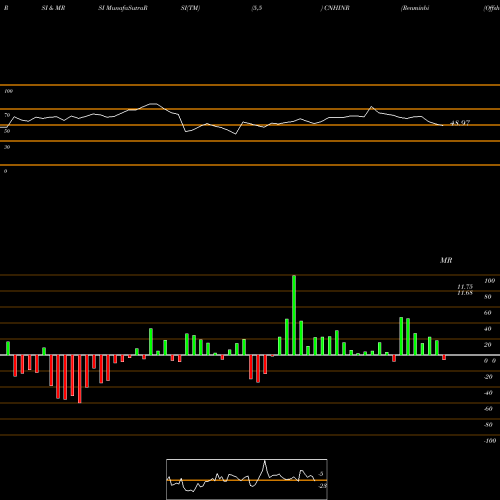500x500 pixels.
Task: Click the RSI value label 48.97
Action: click(460, 123)
